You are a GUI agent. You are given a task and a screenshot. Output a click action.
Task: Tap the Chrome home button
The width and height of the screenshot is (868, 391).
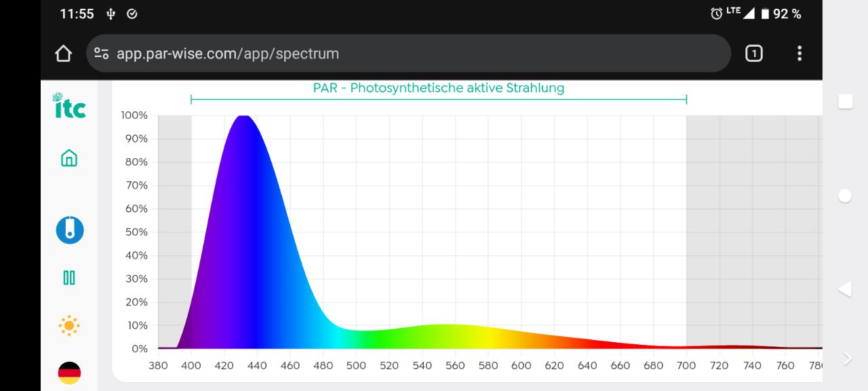(x=63, y=54)
